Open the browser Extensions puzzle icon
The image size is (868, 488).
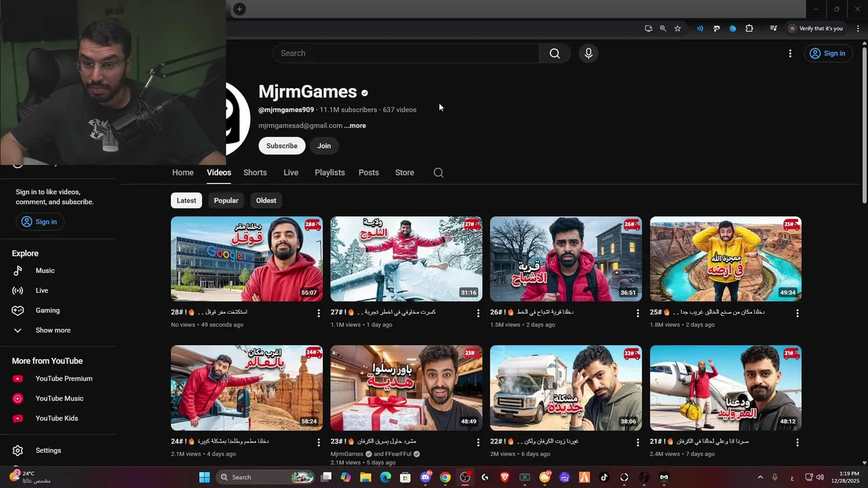coord(749,28)
